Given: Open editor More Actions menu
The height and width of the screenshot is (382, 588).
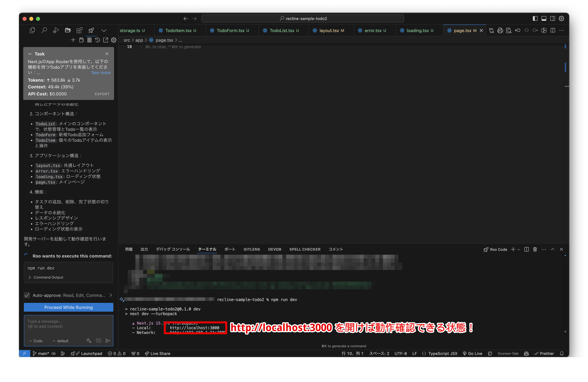Looking at the screenshot, I should [561, 30].
